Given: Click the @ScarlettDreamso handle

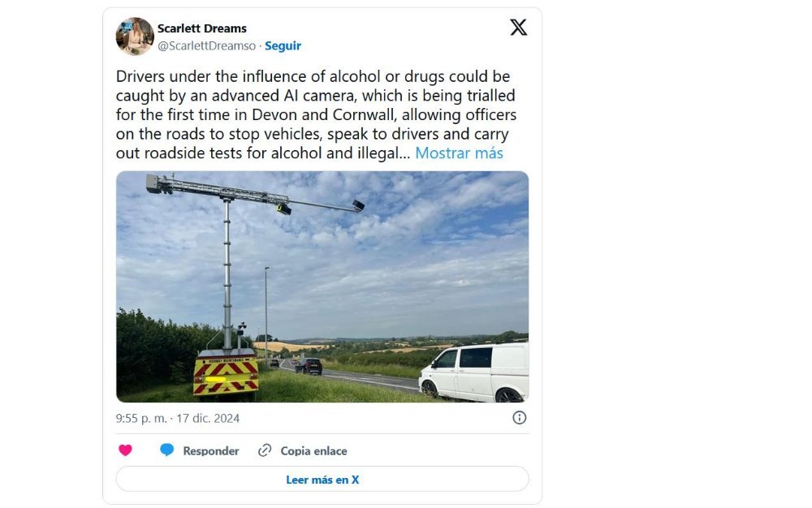Looking at the screenshot, I should point(206,45).
